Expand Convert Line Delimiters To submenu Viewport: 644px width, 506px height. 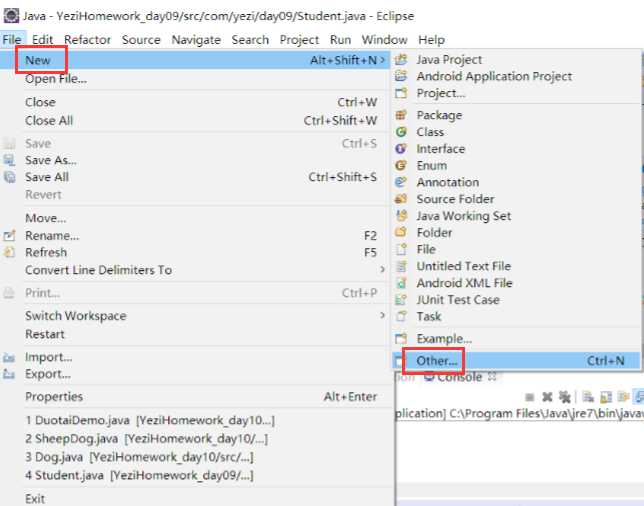(195, 270)
